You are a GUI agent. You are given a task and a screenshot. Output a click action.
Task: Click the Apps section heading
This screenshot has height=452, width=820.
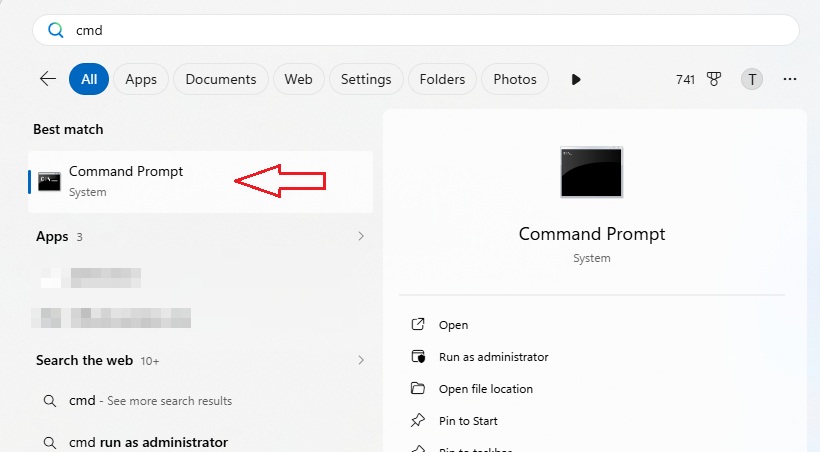coord(52,236)
